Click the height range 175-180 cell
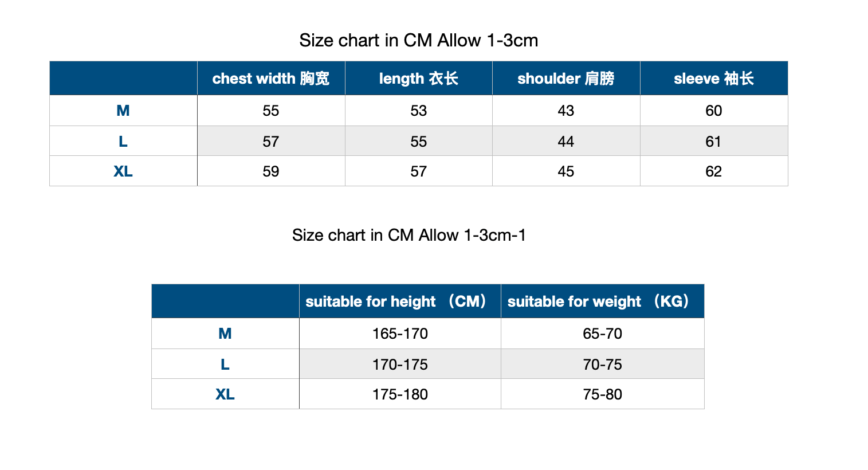The width and height of the screenshot is (868, 470). click(400, 394)
